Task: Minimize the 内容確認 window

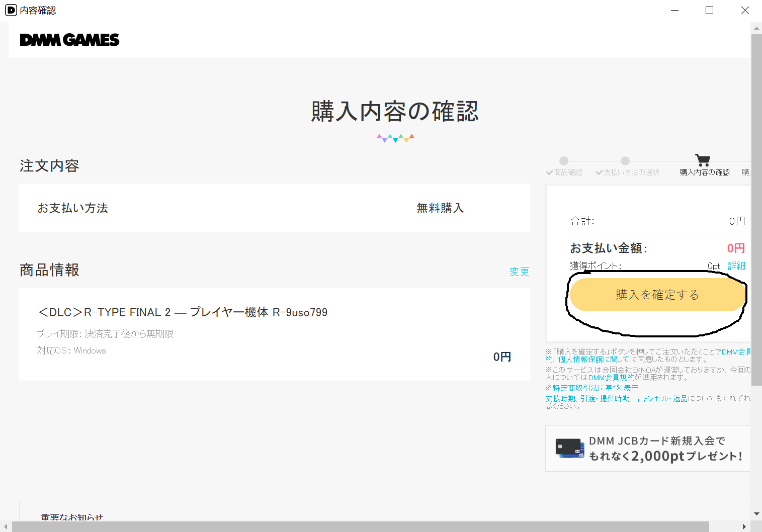Action: click(x=674, y=10)
